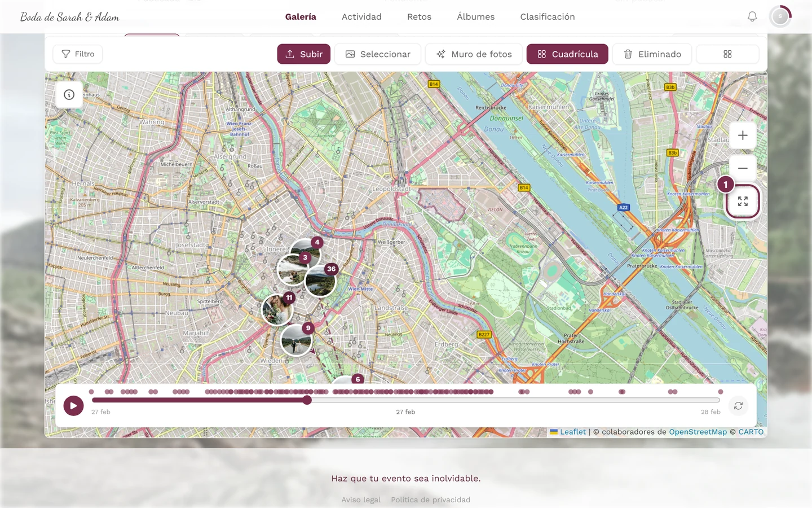Open the Aviso legal link

[361, 500]
